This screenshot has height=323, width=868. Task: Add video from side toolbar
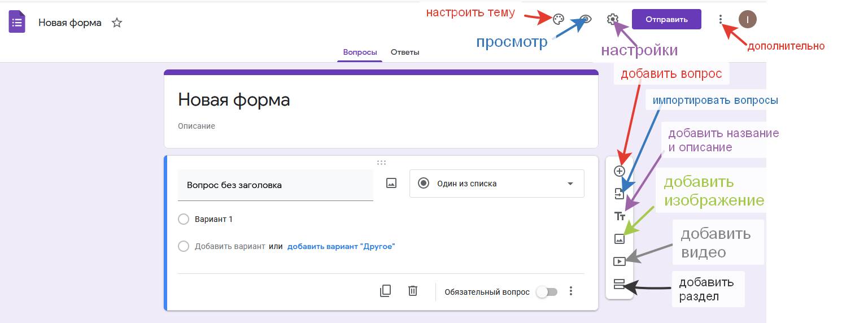point(620,261)
